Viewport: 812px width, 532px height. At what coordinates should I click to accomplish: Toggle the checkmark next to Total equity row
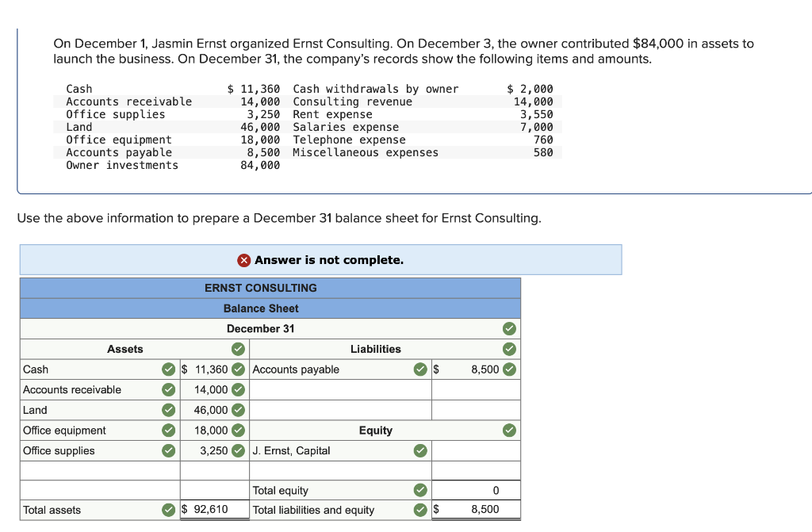pyautogui.click(x=420, y=490)
